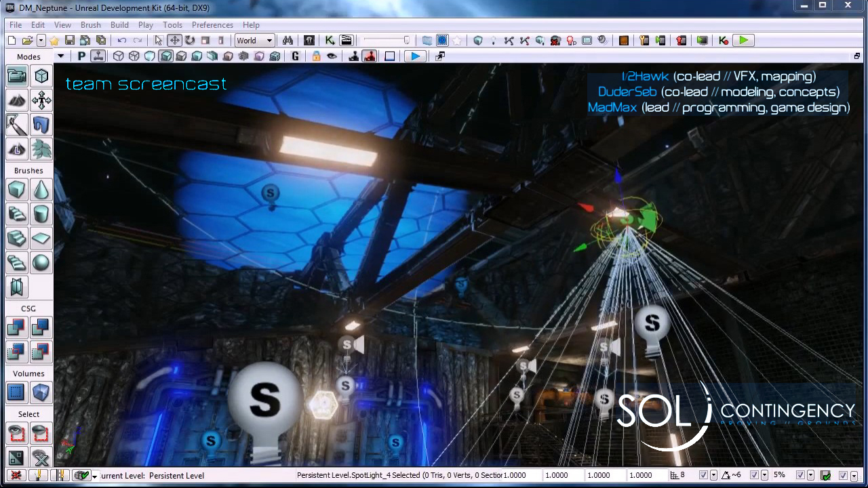Activate the Translate widget mode

click(174, 41)
